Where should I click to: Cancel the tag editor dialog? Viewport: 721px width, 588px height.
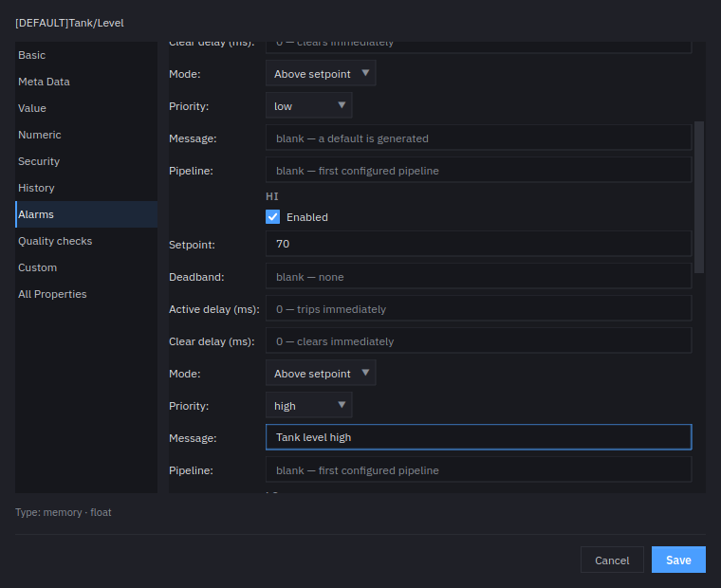coord(612,560)
